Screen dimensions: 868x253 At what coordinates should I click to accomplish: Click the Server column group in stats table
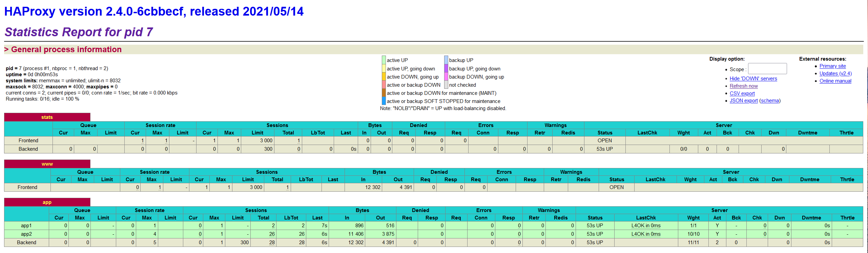click(x=724, y=125)
